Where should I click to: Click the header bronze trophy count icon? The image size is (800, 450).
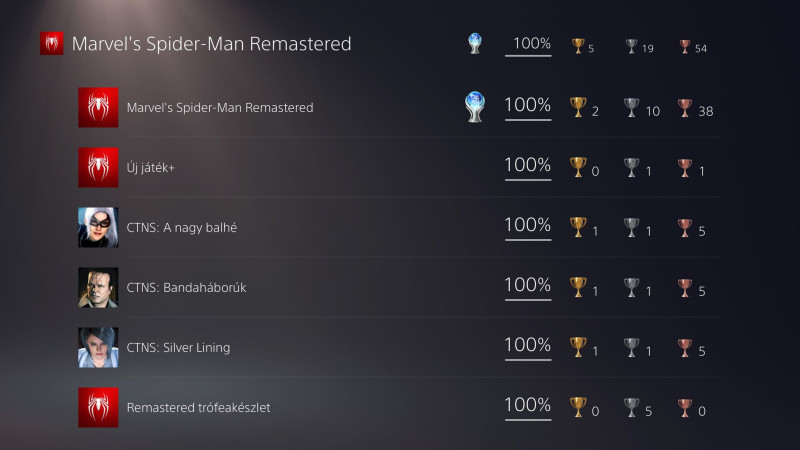685,46
